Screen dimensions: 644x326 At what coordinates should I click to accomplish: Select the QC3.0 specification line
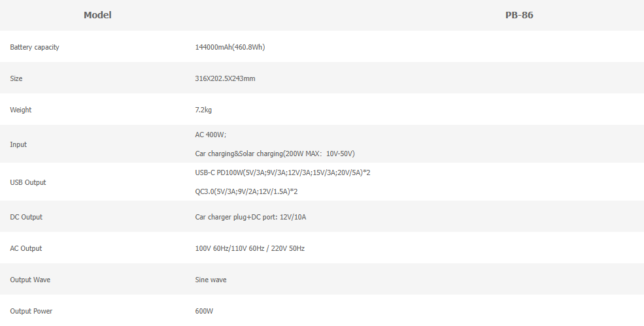tap(246, 191)
